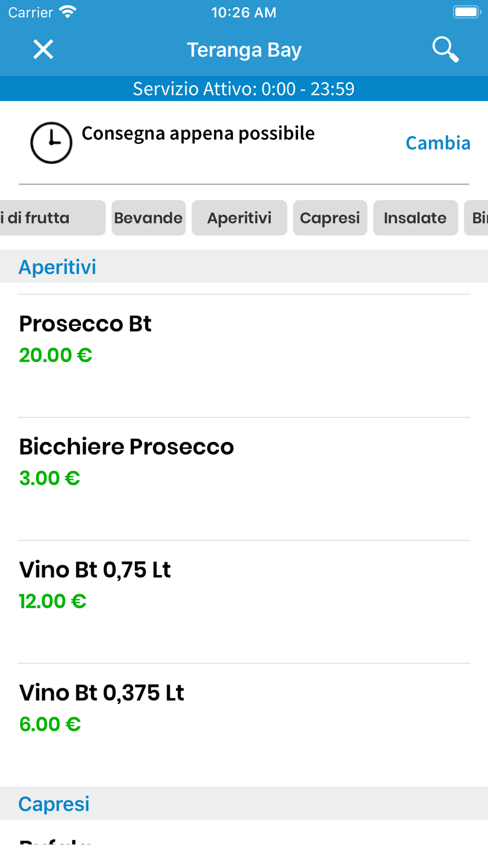Click Cambia to change delivery time

point(438,143)
